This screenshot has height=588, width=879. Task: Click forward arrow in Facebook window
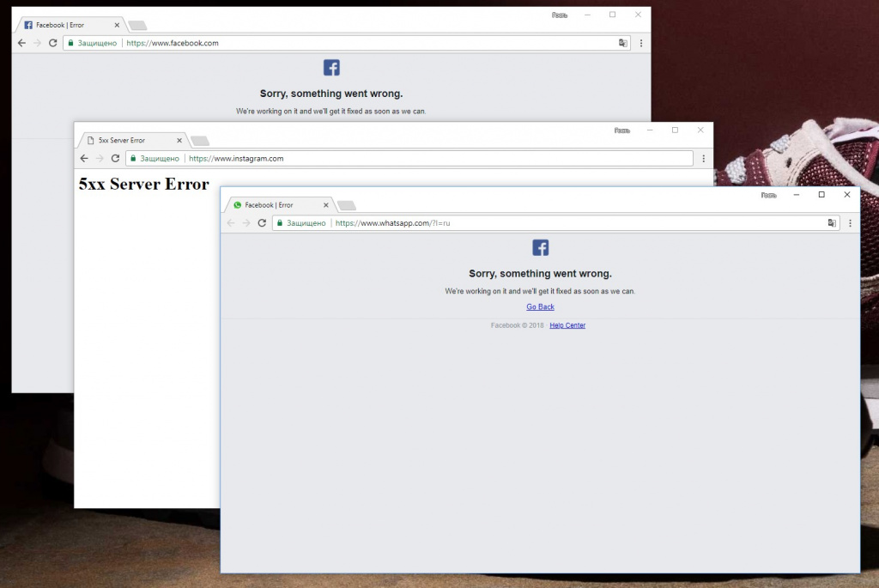pyautogui.click(x=37, y=43)
